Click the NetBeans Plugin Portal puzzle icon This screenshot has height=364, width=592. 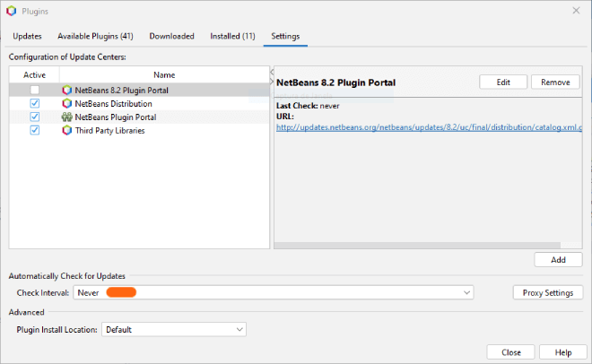[66, 117]
